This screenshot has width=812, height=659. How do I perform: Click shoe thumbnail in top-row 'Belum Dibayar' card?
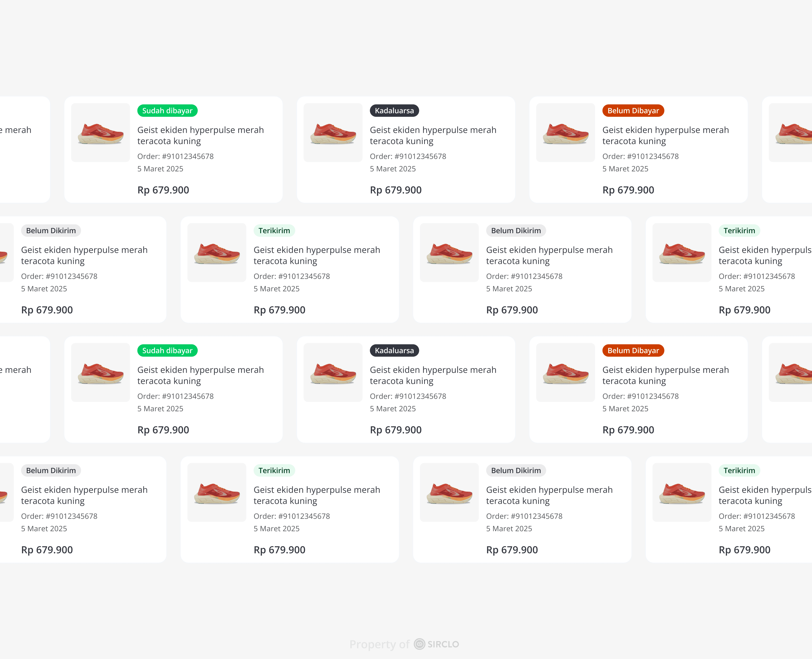(565, 133)
